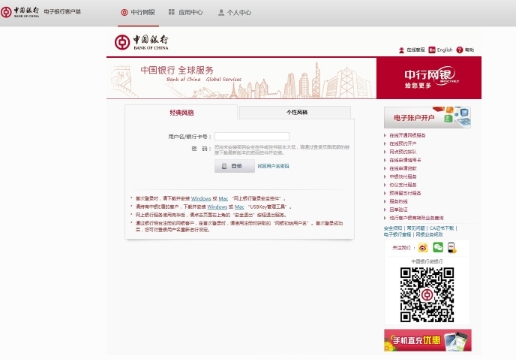Image resolution: width=516 pixels, height=360 pixels.
Task: Download Windows security control in first note line
Action: point(201,199)
